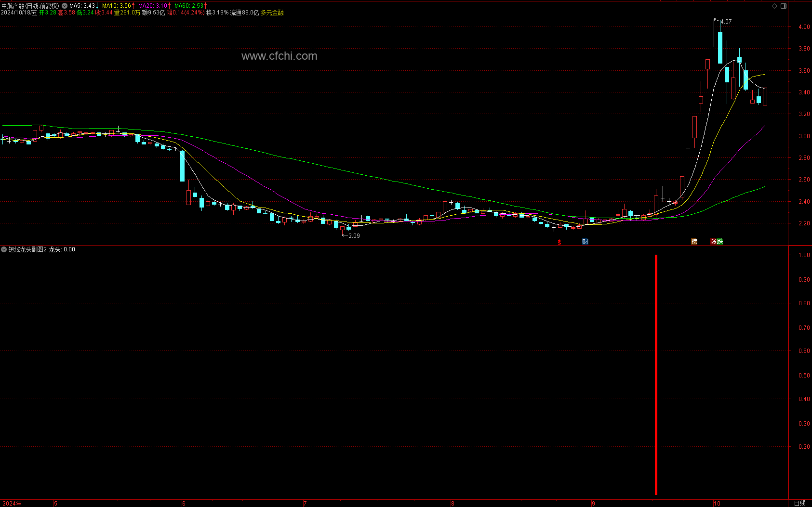Click month 9 marker on time axis
Image resolution: width=812 pixels, height=507 pixels.
pos(593,504)
